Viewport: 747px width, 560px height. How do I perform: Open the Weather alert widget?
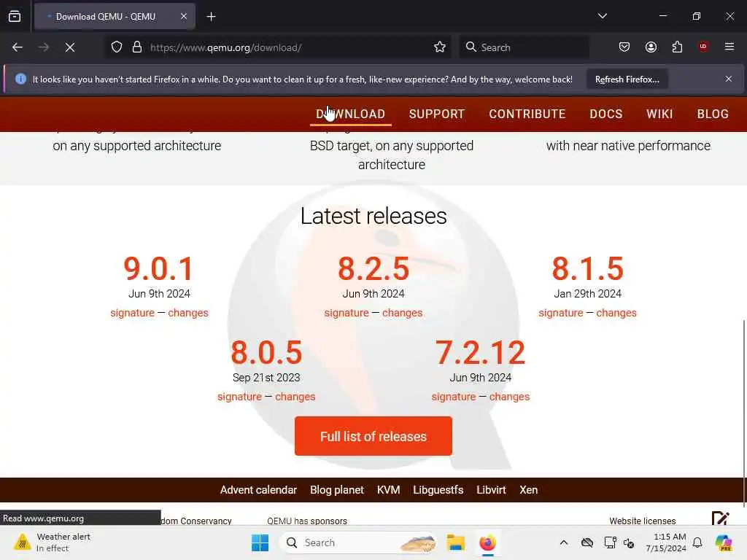click(x=52, y=542)
